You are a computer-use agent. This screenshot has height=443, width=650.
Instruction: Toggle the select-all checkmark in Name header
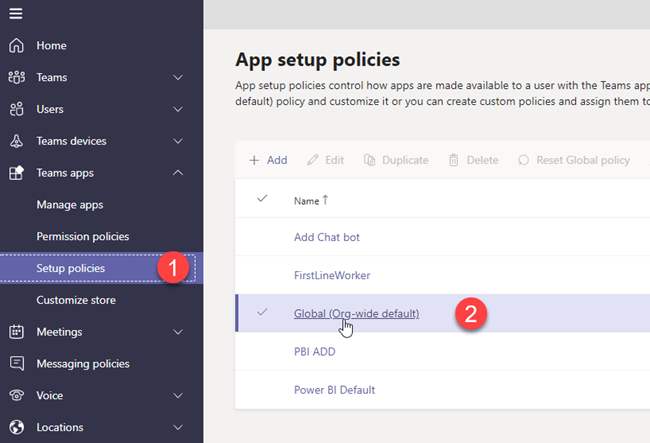click(x=263, y=199)
